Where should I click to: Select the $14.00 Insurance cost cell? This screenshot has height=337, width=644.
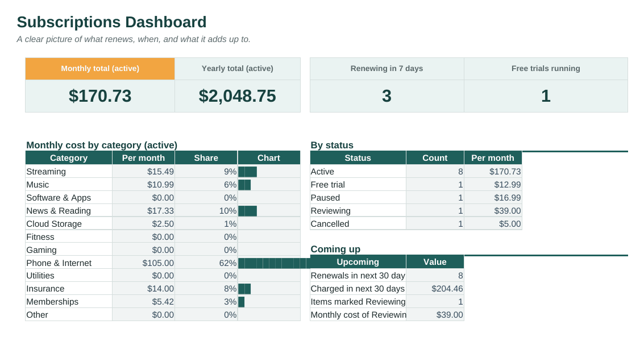(x=143, y=289)
